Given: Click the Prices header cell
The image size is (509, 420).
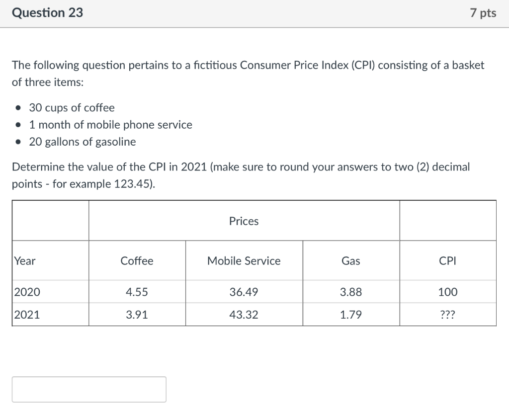Looking at the screenshot, I should [x=244, y=221].
